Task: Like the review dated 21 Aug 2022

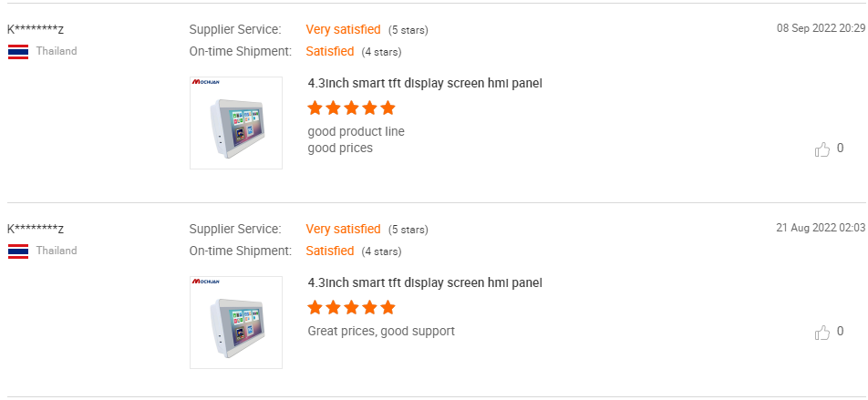Action: (822, 333)
